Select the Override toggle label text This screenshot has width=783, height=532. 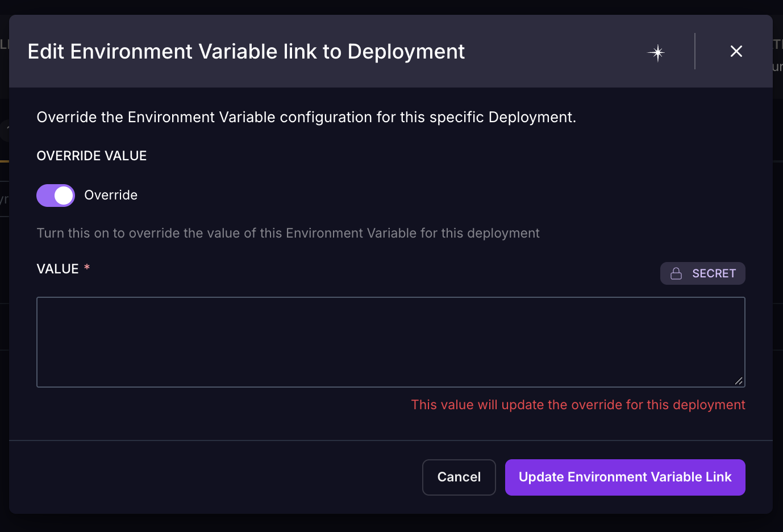111,195
